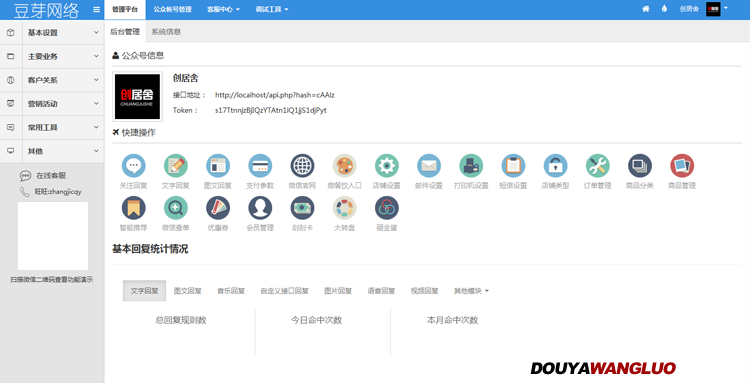The width and height of the screenshot is (750, 383).
Task: Switch to the 系统信息 tab
Action: (166, 32)
